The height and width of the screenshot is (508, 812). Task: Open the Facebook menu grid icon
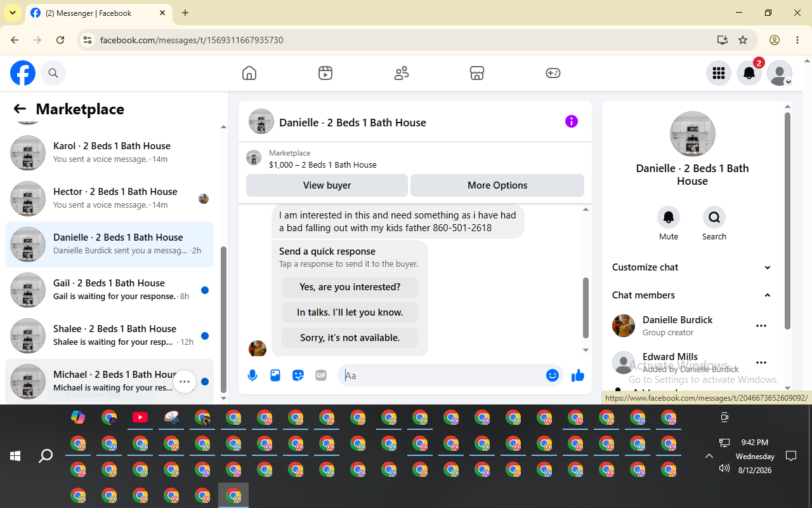pyautogui.click(x=719, y=73)
